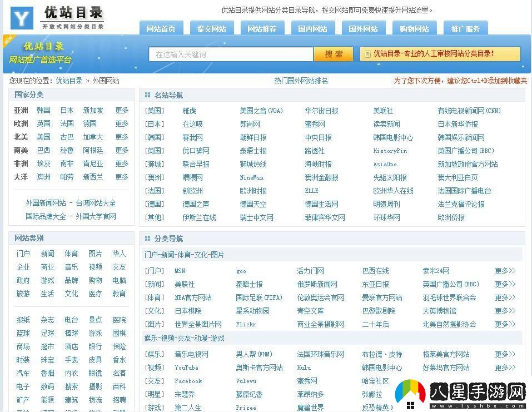The image size is (532, 412).
Task: Focus the keyword search input field
Action: [x=231, y=54]
